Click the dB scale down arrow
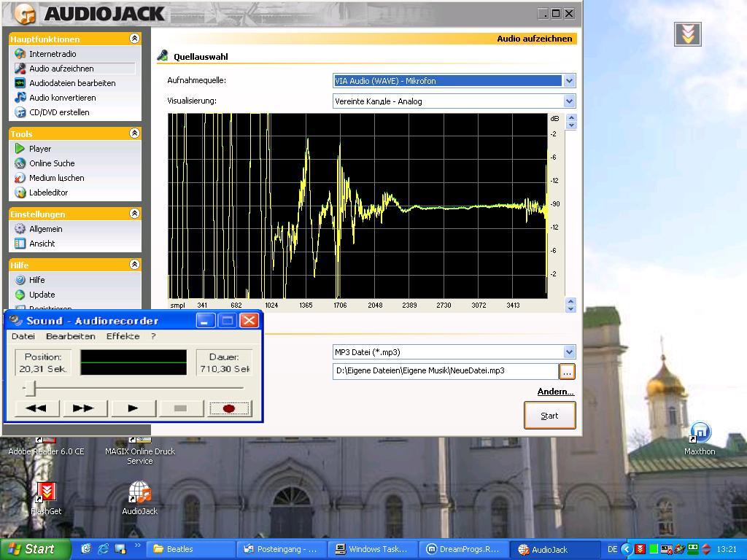747x560 pixels. pyautogui.click(x=570, y=125)
